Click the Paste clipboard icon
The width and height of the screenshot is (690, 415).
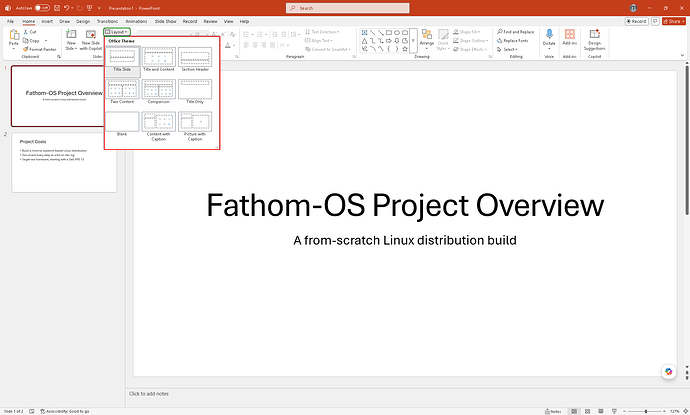point(14,35)
